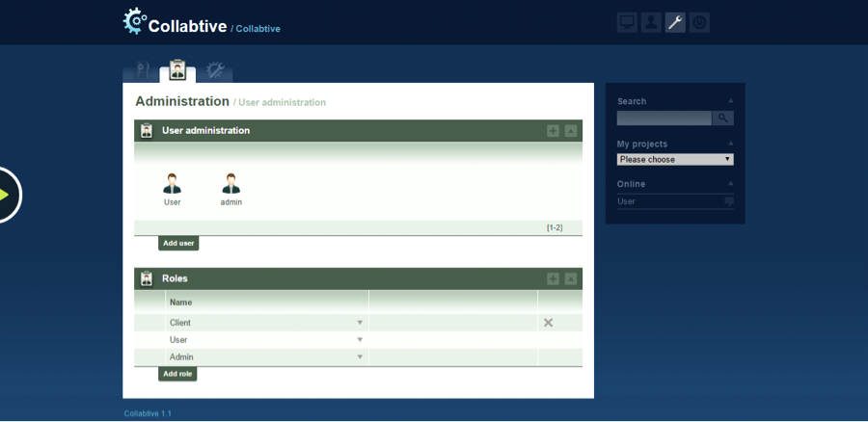Click the Administration page heading
Screen dimensions: 868x422
click(x=182, y=101)
